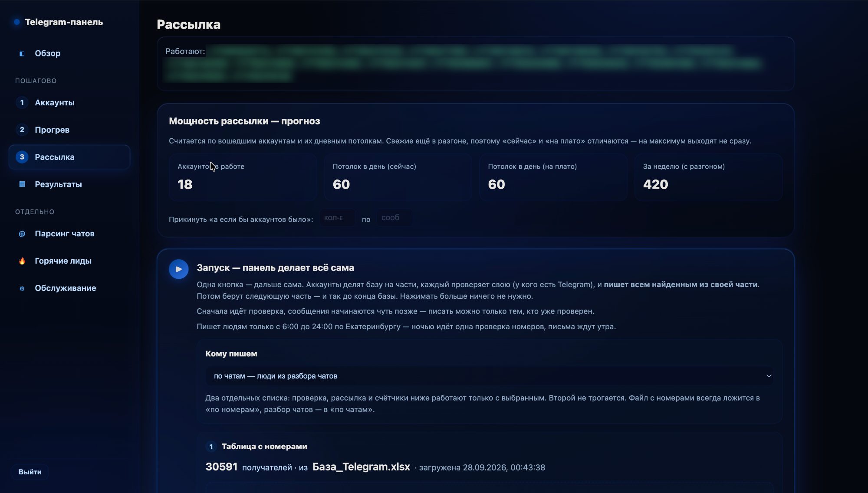Viewport: 868px width, 493px height.
Task: Click the Потолок в день (сейчас) card
Action: (398, 177)
